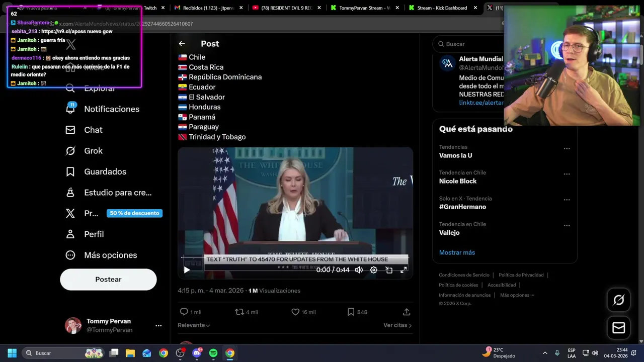
Task: Expand the Relevante sort dropdown
Action: 194,325
